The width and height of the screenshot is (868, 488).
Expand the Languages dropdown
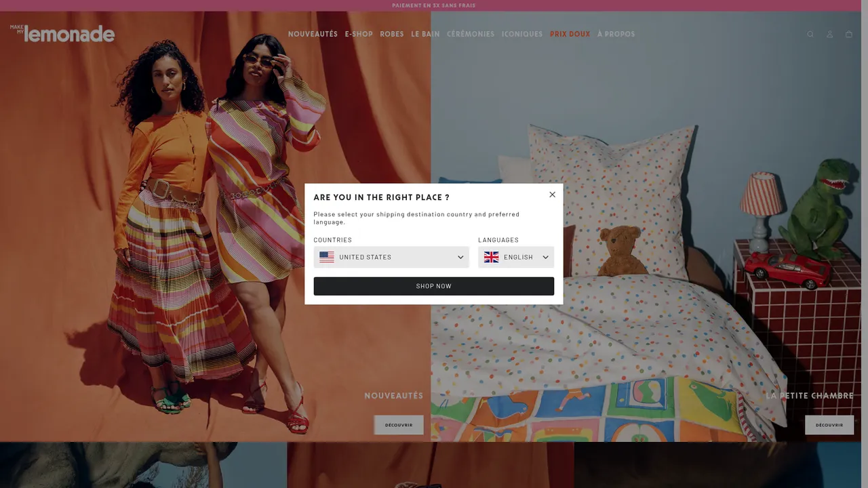pyautogui.click(x=516, y=257)
